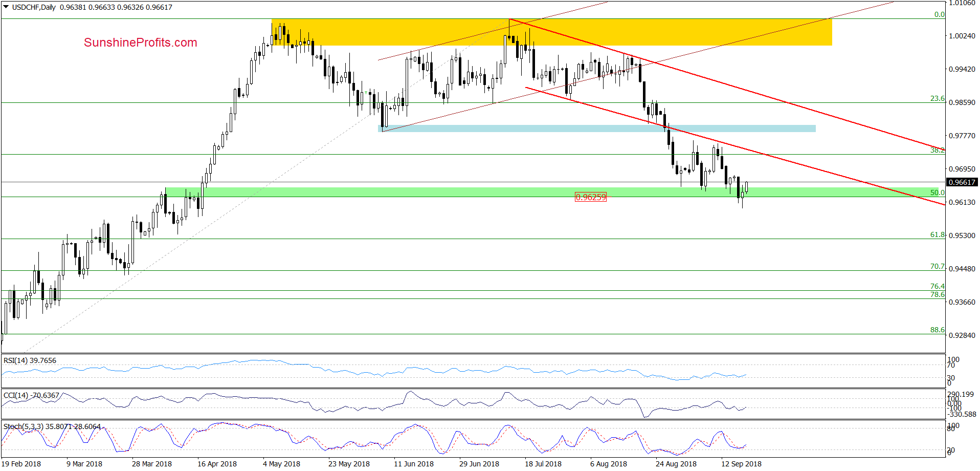Click the light blue support zone rectangle

[x=596, y=129]
